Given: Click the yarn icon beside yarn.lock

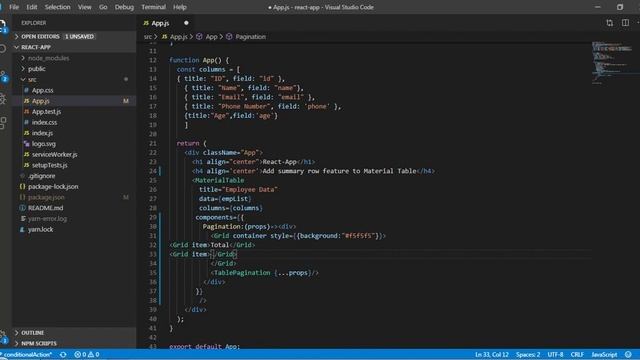Looking at the screenshot, I should [22, 229].
